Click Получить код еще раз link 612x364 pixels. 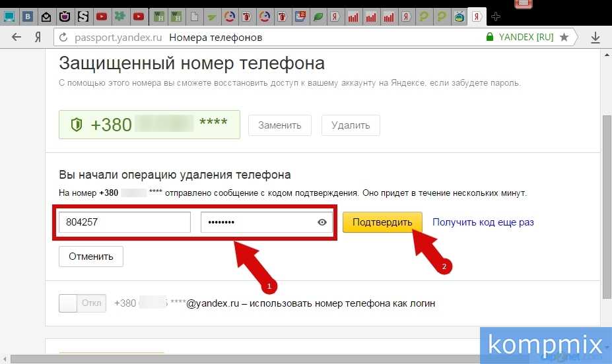[x=483, y=222]
